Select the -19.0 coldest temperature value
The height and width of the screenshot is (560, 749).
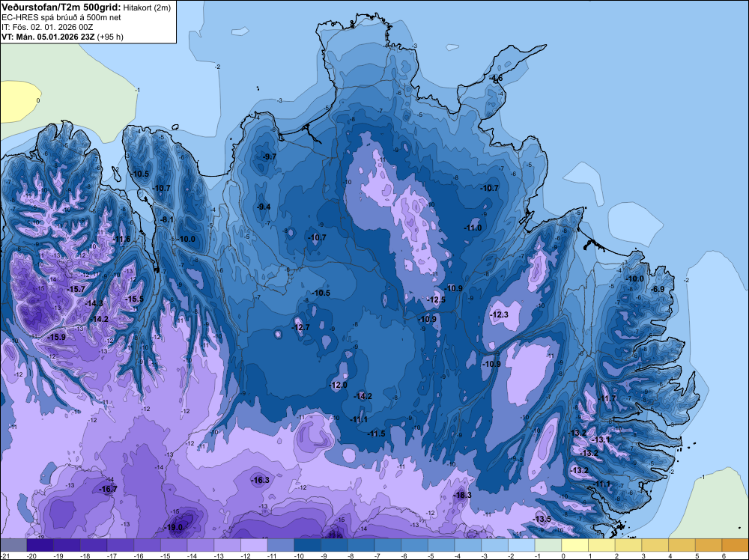point(174,528)
